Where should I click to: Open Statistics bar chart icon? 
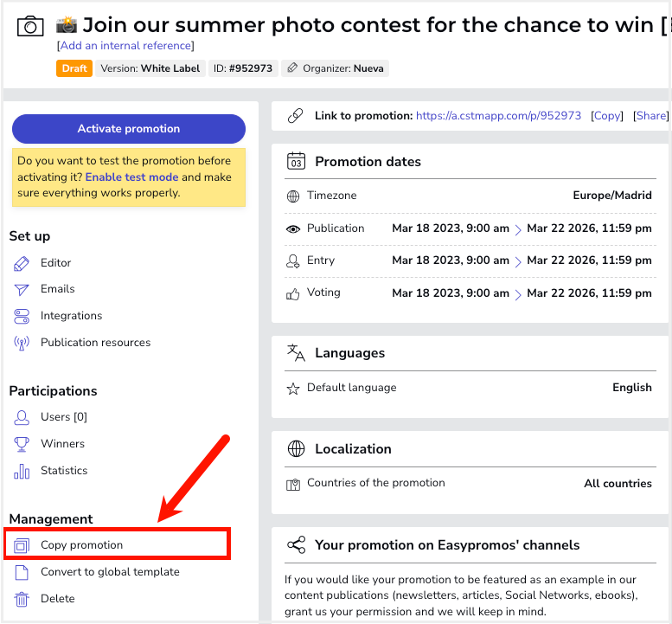point(22,471)
